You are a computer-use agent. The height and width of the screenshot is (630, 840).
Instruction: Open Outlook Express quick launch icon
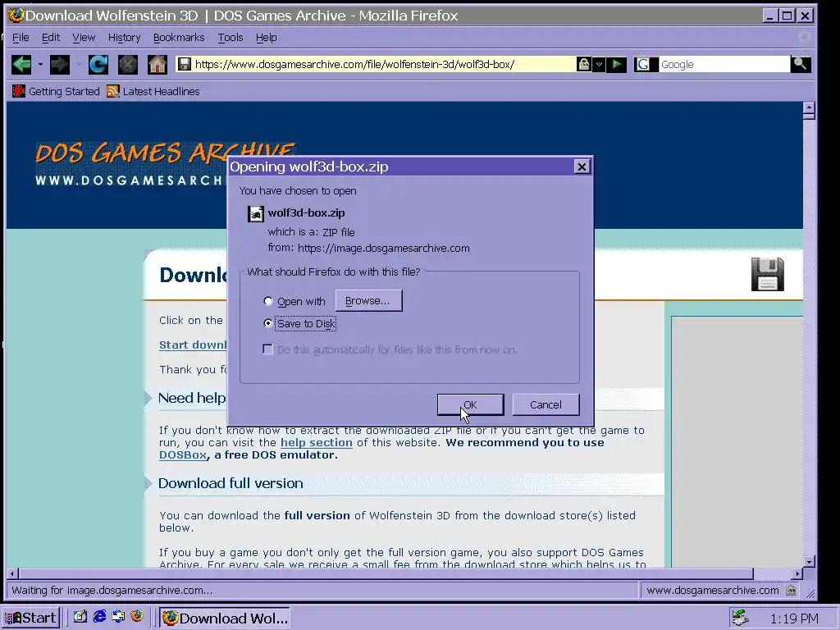(118, 617)
